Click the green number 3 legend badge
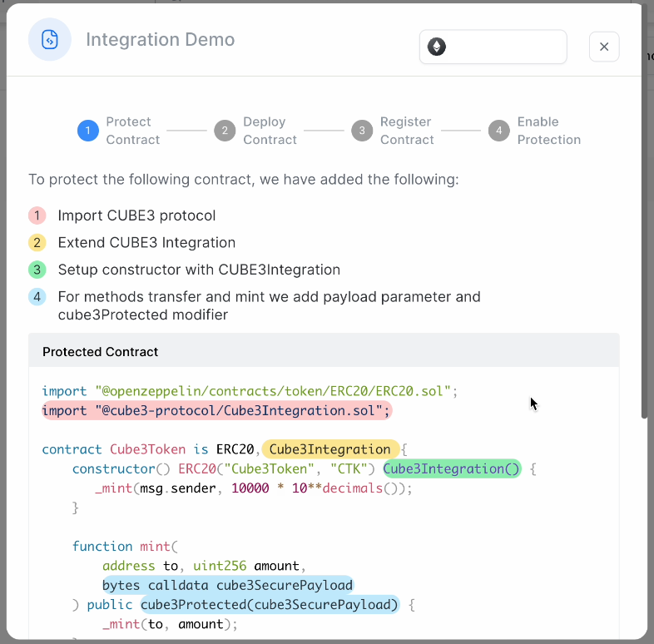 click(37, 270)
